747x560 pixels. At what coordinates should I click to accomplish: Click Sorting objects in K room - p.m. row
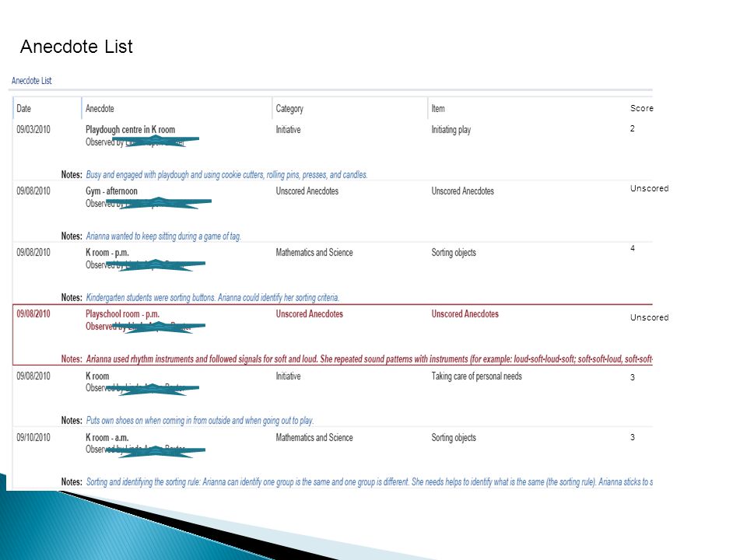pyautogui.click(x=454, y=252)
